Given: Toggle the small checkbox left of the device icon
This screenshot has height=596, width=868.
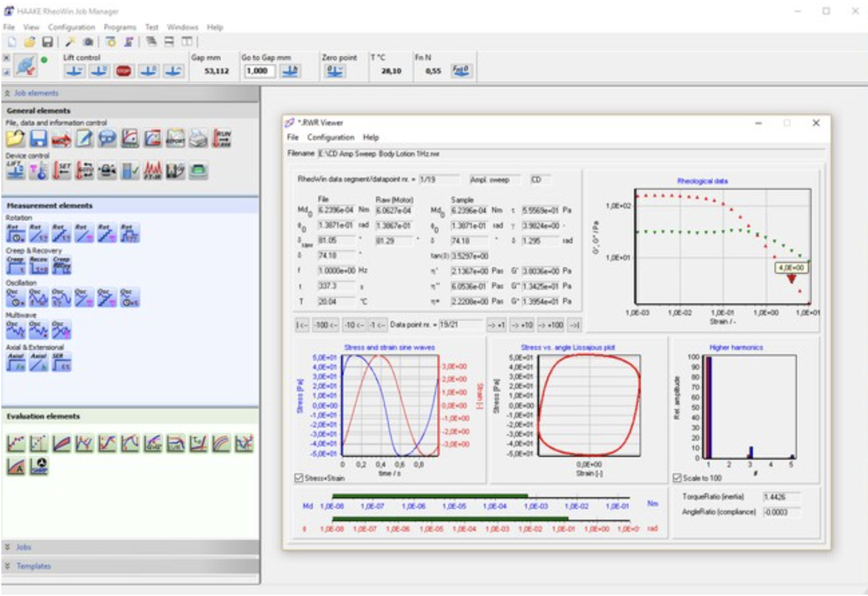Looking at the screenshot, I should click(7, 71).
